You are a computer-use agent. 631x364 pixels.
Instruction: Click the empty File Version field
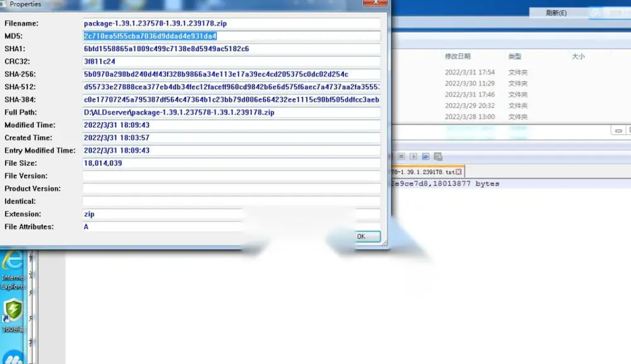232,176
